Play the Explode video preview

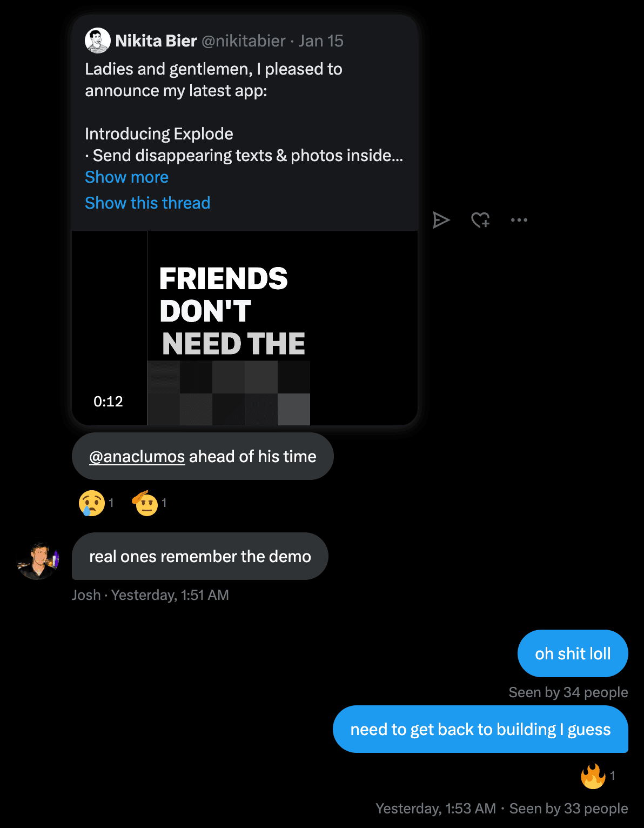click(x=244, y=328)
